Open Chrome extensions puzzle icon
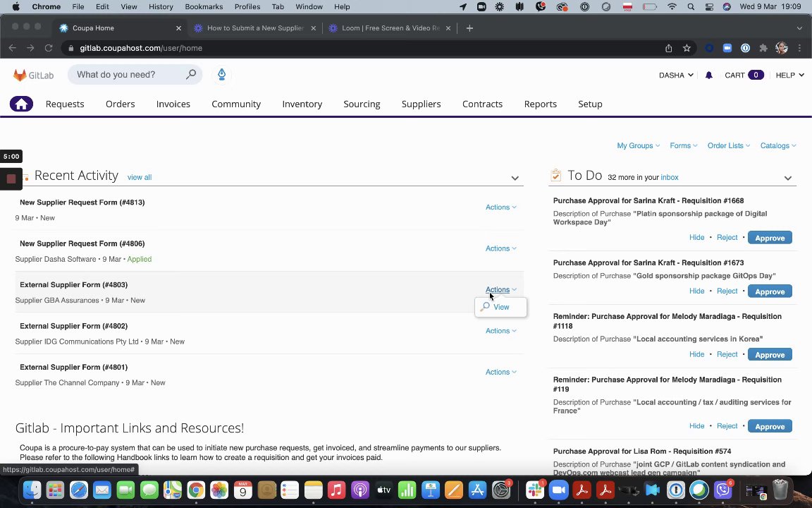 (x=763, y=48)
